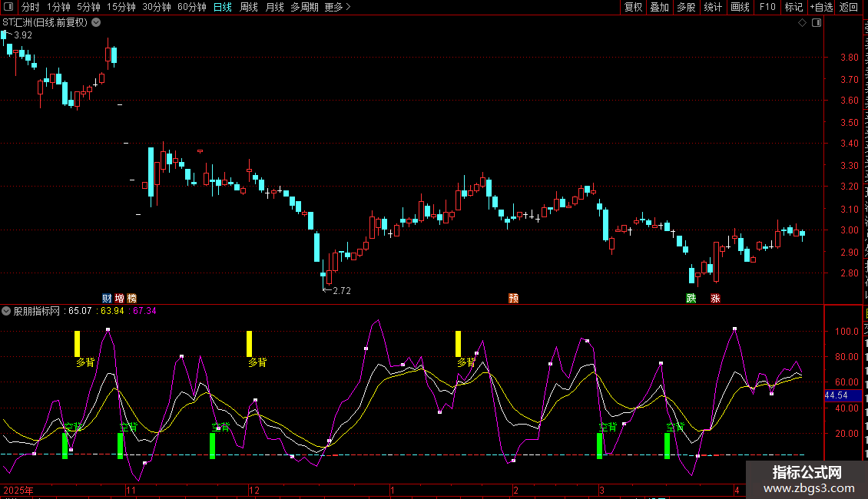Select the 30分钟 timeframe tab

tap(157, 8)
